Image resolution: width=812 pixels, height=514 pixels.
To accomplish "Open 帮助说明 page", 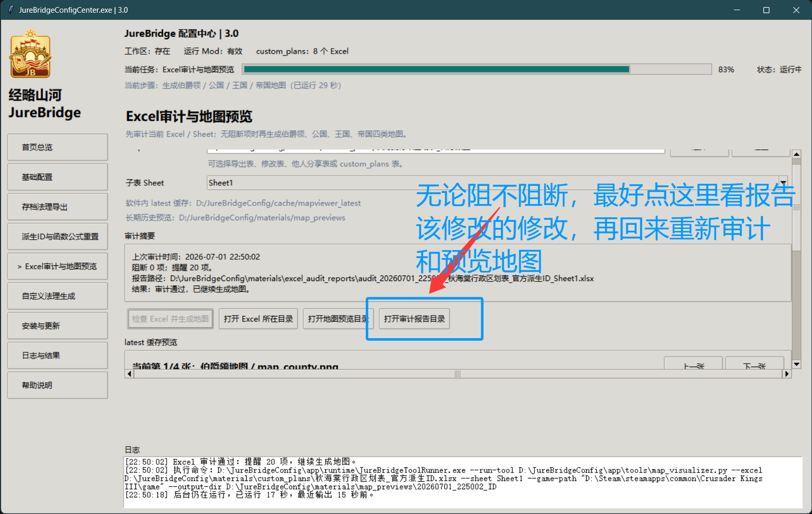I will click(x=58, y=385).
